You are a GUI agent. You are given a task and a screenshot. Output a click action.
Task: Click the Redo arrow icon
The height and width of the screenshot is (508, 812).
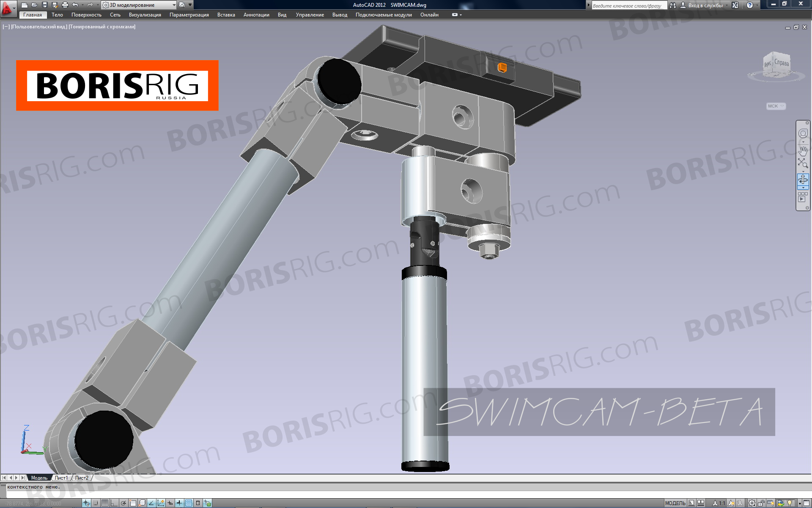(90, 5)
